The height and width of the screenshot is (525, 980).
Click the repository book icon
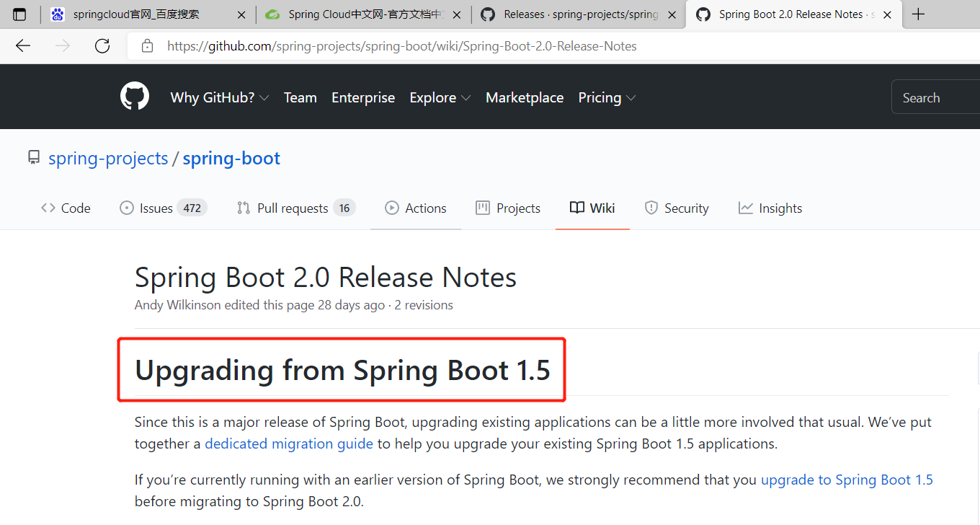pyautogui.click(x=34, y=158)
